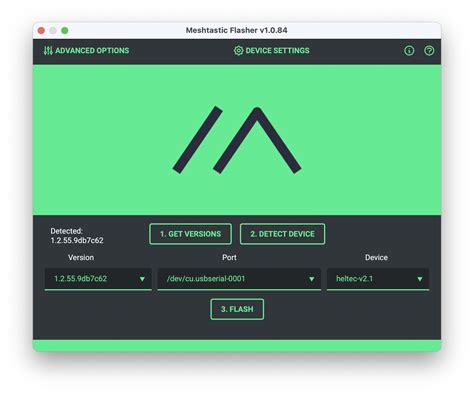Open Advanced Options menu

pos(86,51)
